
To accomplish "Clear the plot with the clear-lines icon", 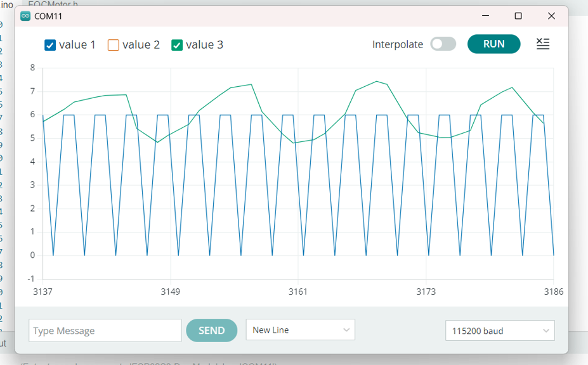I will tap(542, 44).
